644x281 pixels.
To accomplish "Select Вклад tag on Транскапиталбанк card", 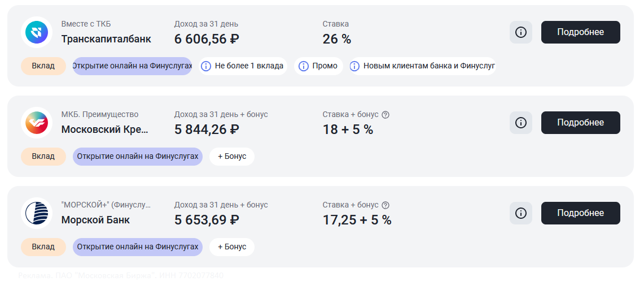I will [x=43, y=66].
